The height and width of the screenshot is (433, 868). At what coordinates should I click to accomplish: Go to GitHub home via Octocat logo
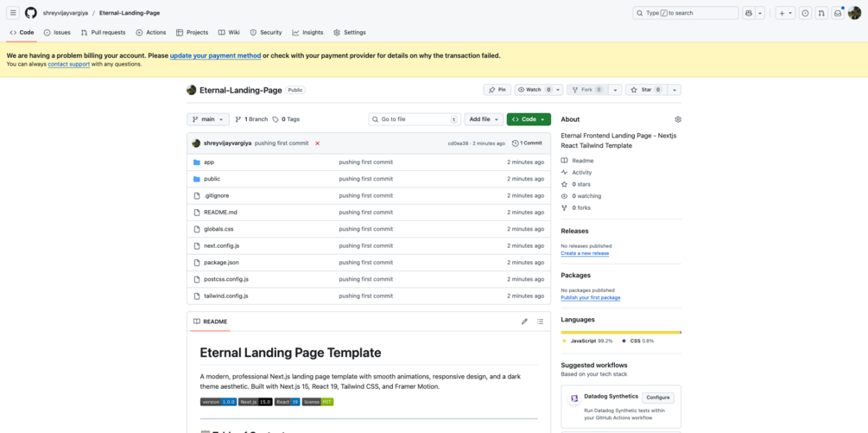31,13
